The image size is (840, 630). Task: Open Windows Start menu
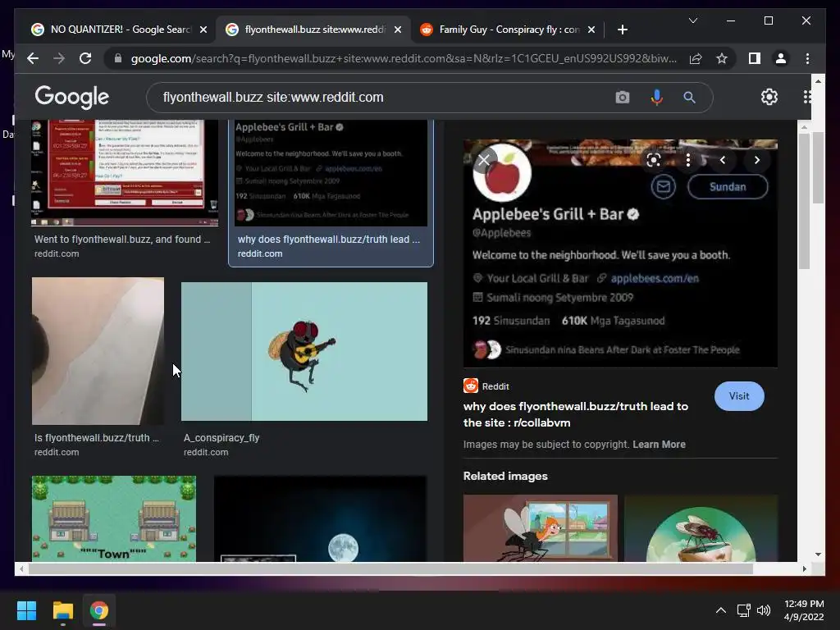[x=26, y=610]
